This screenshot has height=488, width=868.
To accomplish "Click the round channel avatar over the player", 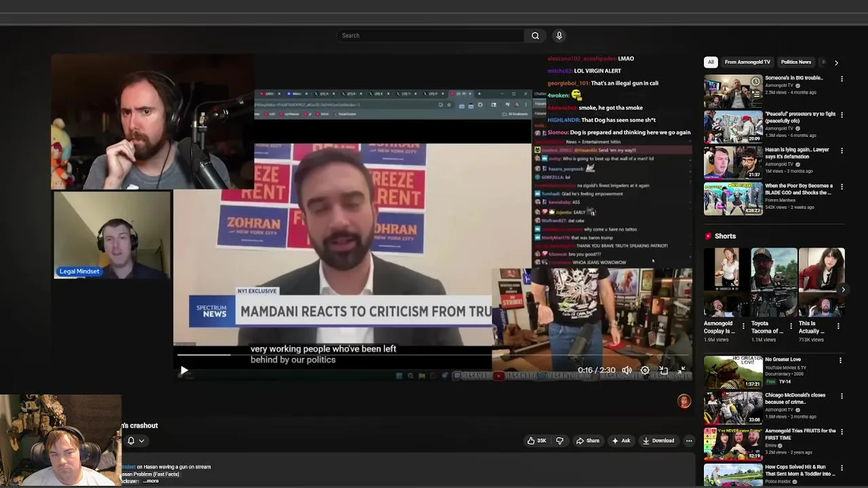I will [684, 401].
